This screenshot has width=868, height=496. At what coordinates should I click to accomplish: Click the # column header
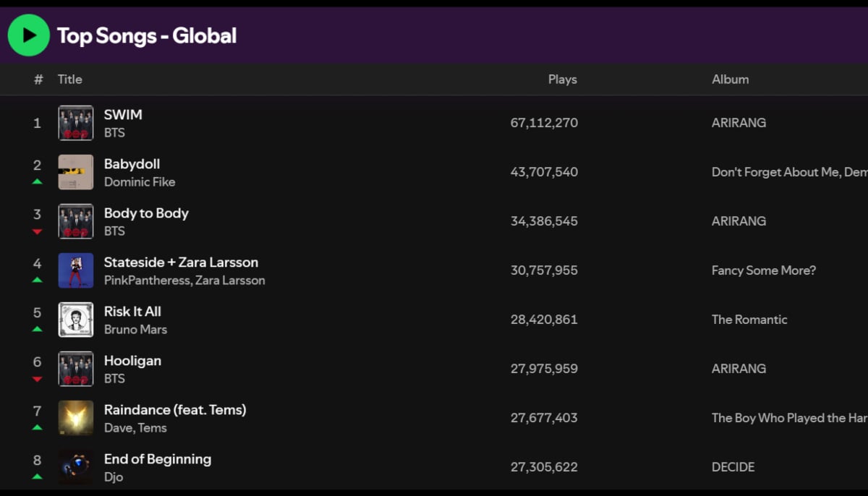(x=38, y=80)
